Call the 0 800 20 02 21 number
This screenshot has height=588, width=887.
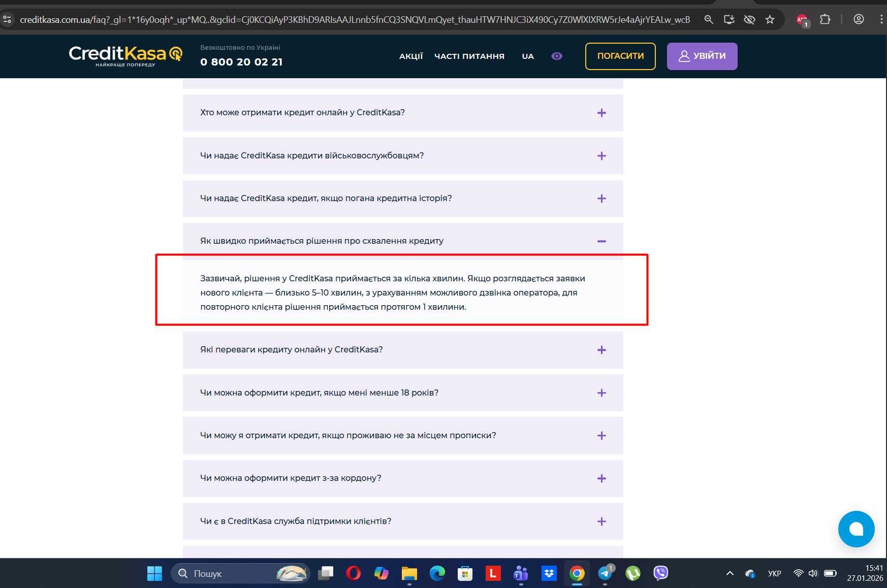coord(241,62)
